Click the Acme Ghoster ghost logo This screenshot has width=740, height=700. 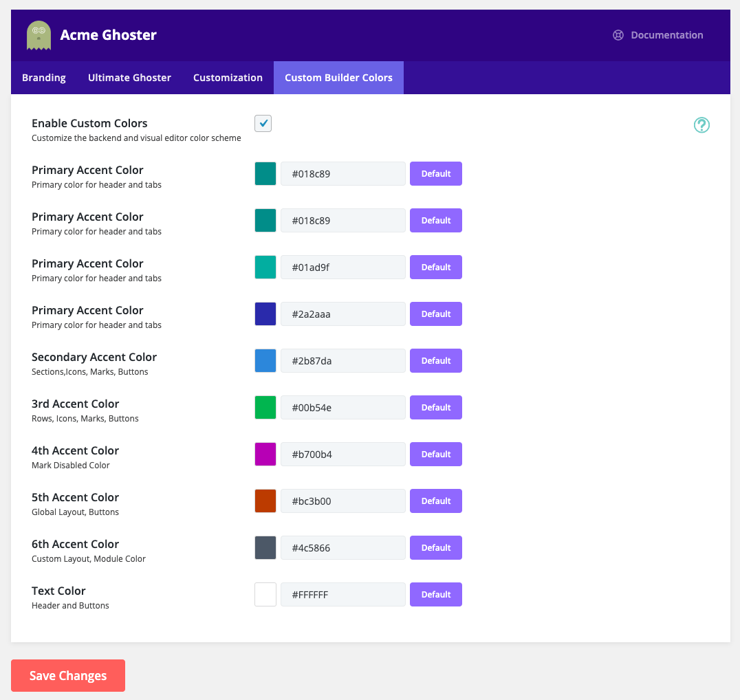[39, 35]
